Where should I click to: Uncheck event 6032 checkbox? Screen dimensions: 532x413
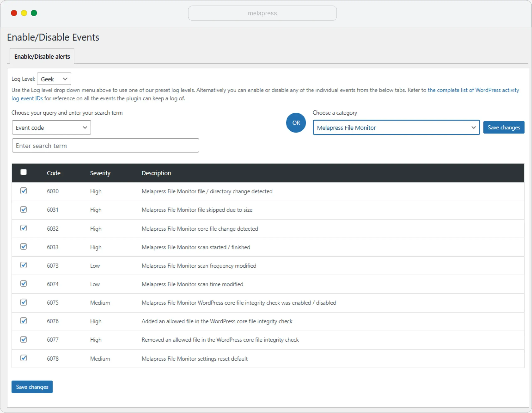tap(23, 228)
